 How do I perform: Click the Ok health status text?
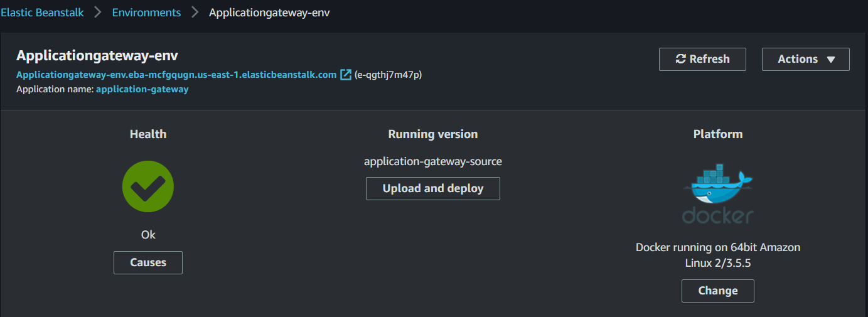[x=148, y=235]
